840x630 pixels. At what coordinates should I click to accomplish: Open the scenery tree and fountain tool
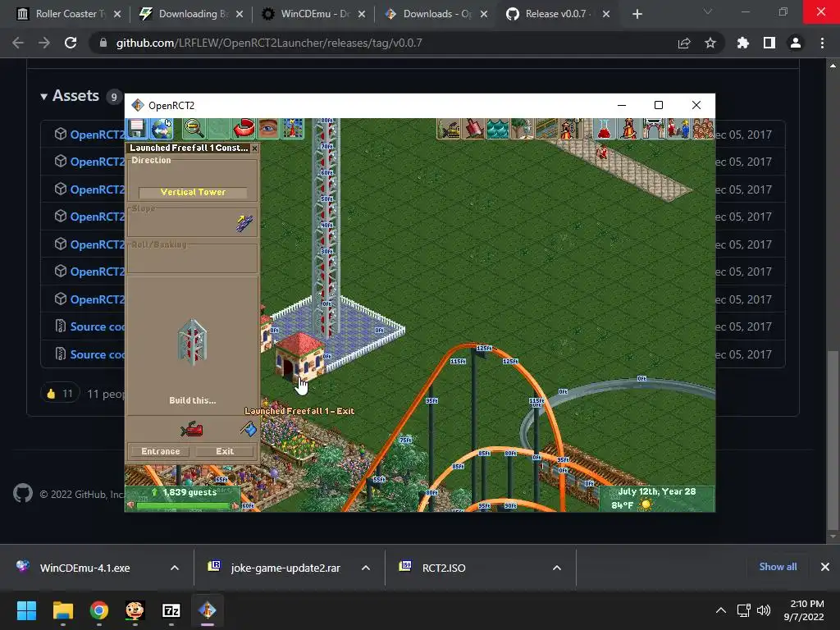click(522, 129)
